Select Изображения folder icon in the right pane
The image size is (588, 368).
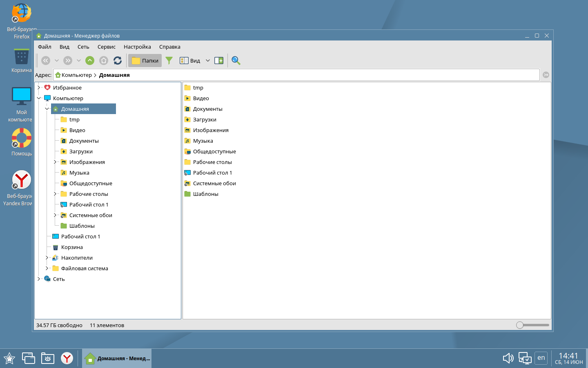187,130
